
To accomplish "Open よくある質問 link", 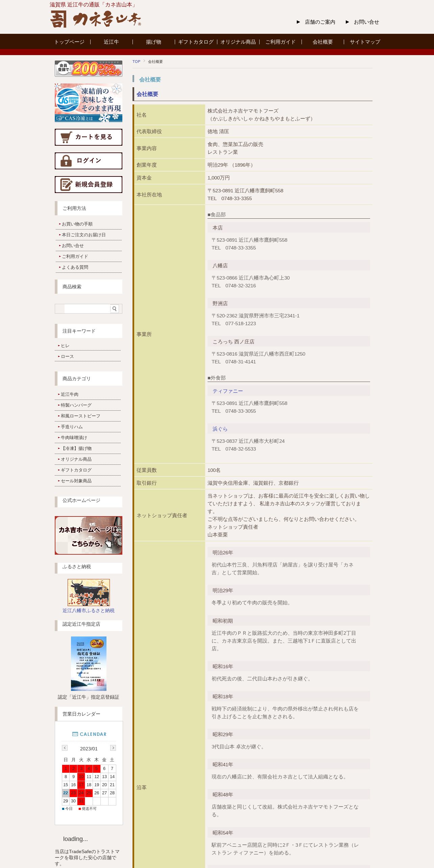I will pos(75,267).
